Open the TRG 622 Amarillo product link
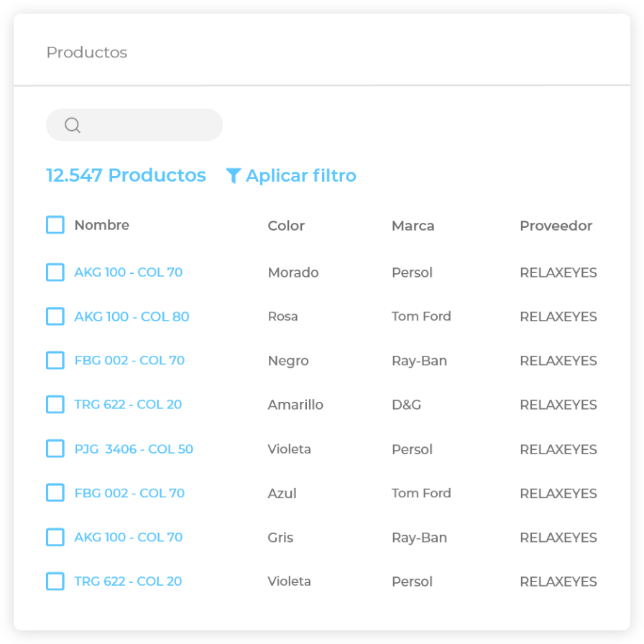 point(128,405)
